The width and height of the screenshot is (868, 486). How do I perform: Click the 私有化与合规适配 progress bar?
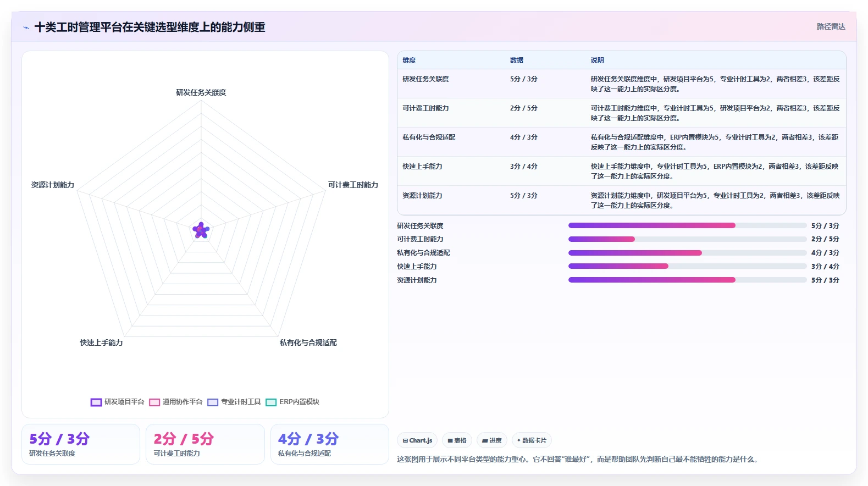(687, 253)
